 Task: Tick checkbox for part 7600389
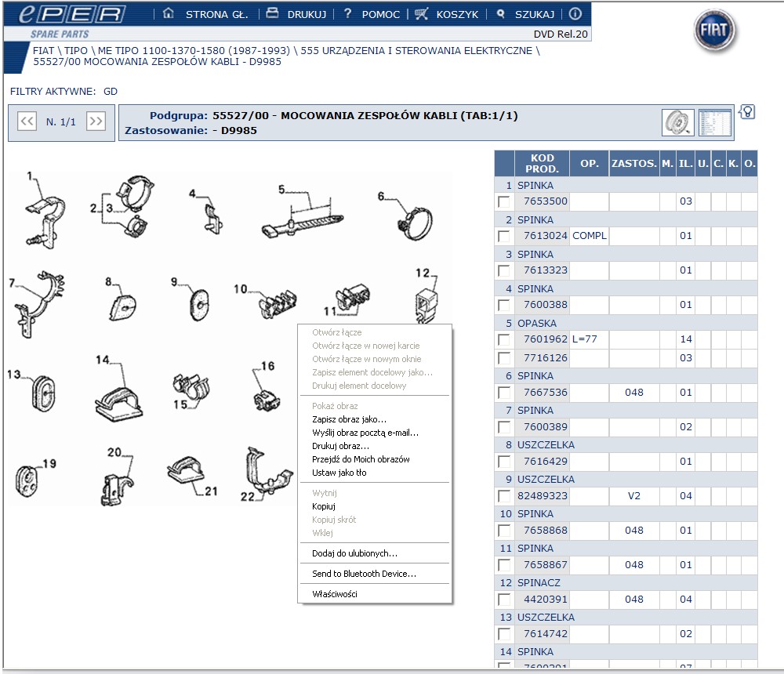coord(504,427)
